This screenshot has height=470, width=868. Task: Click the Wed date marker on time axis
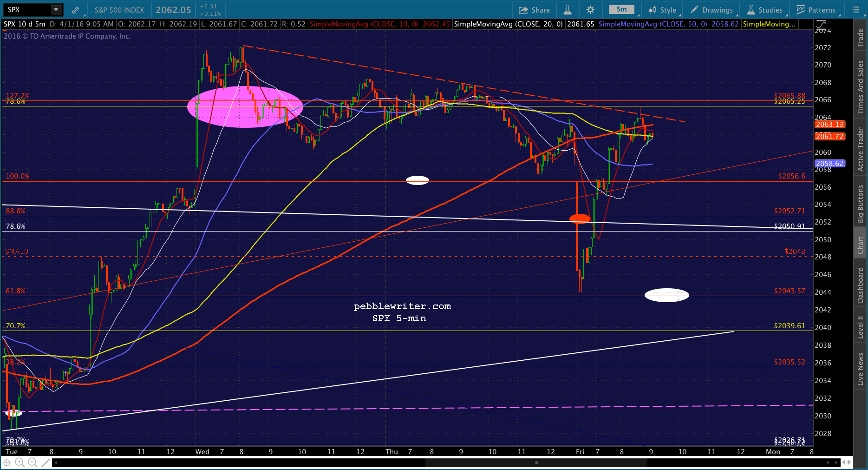(202, 452)
